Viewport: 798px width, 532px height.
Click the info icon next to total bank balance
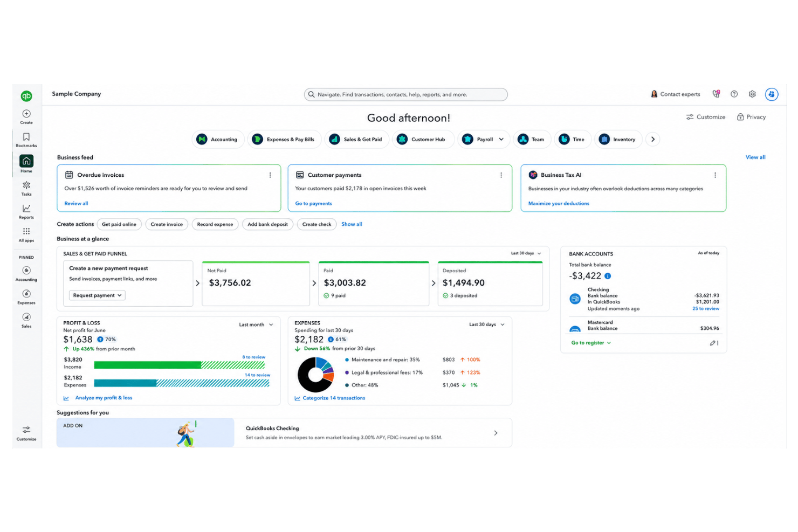608,276
